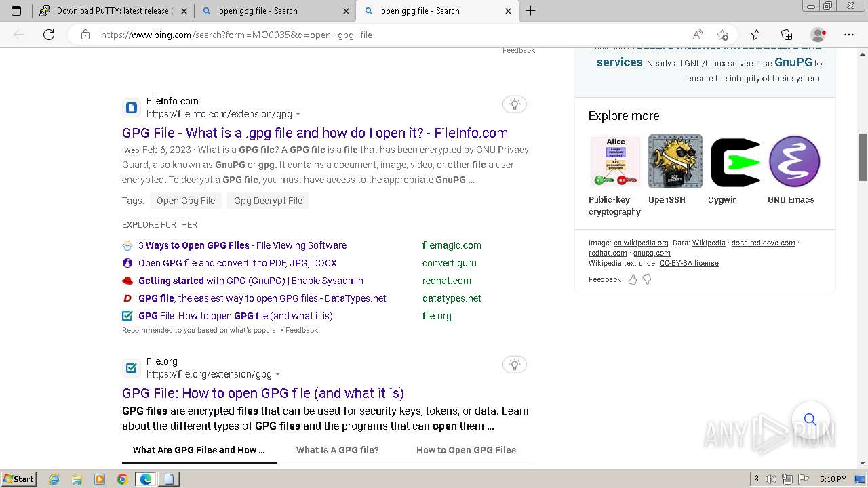This screenshot has height=488, width=868.
Task: Open the Collections icon
Action: tap(787, 35)
